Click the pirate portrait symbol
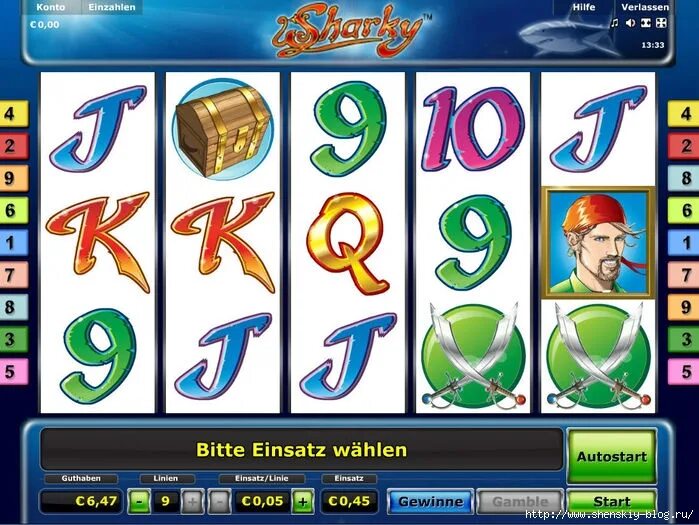699x525 pixels. click(598, 242)
